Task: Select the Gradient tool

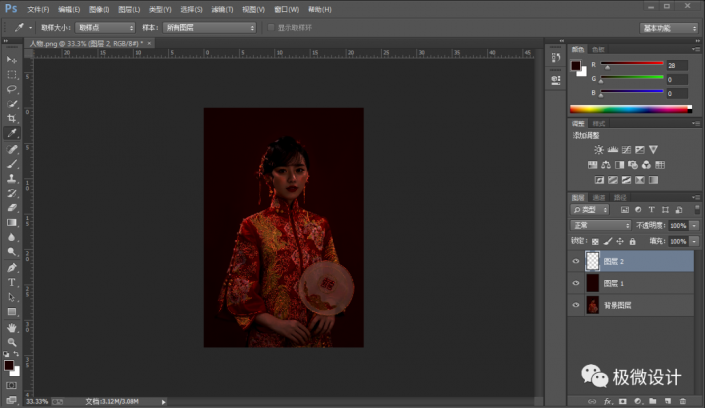Action: click(12, 223)
